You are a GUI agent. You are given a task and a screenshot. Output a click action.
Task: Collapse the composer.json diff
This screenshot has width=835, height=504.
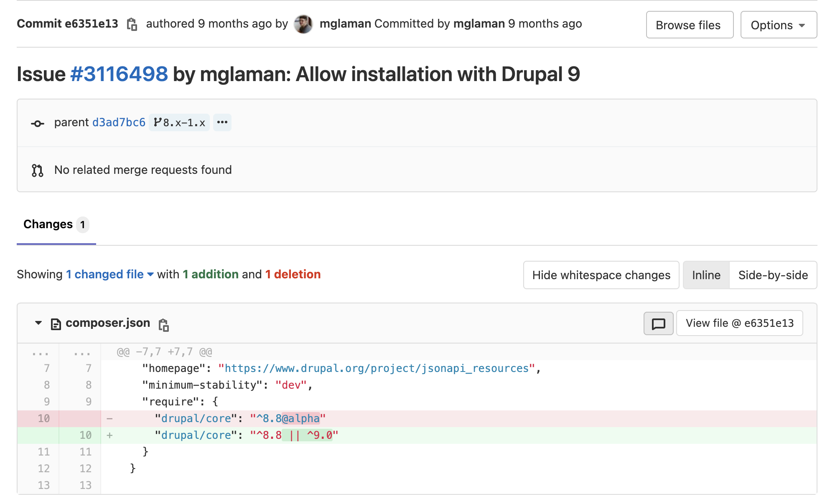pyautogui.click(x=38, y=323)
